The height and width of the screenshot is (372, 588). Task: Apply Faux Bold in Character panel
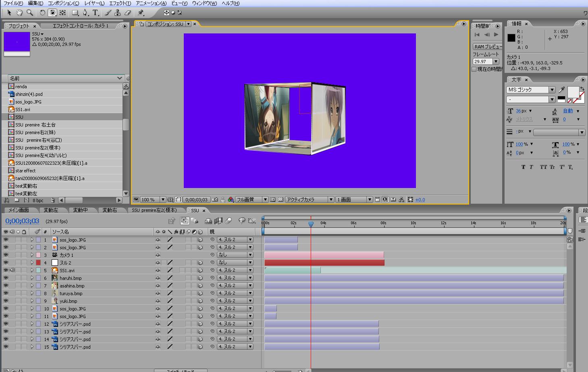point(523,167)
